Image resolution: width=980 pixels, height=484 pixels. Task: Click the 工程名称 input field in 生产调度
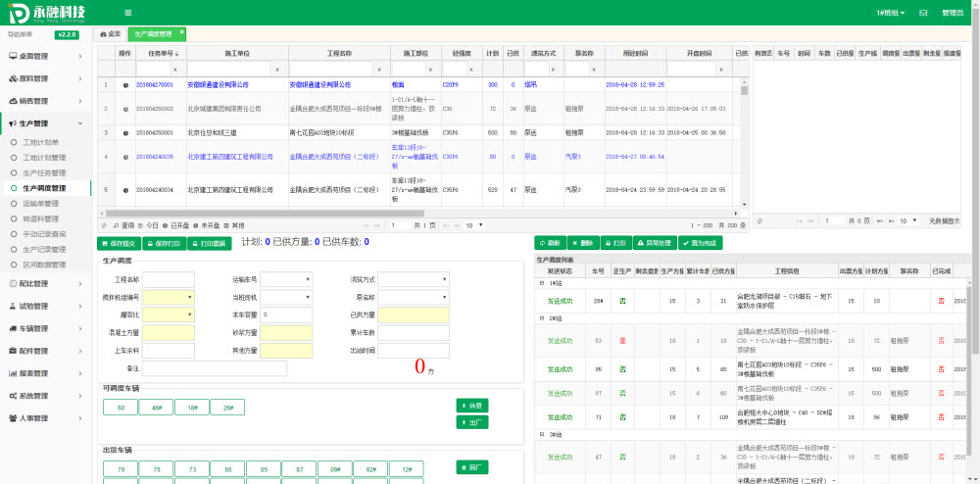[x=168, y=279]
